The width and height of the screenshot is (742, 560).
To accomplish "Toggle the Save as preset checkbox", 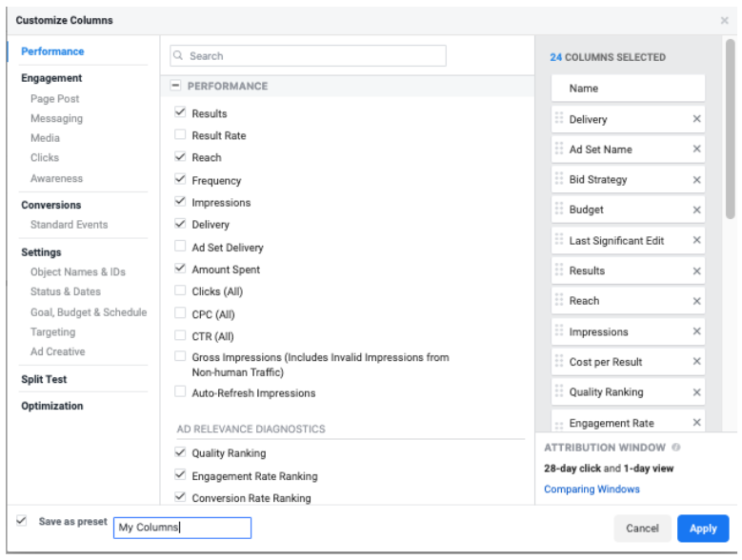I will pyautogui.click(x=22, y=522).
